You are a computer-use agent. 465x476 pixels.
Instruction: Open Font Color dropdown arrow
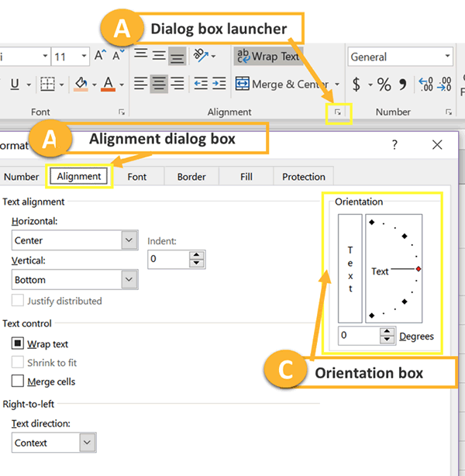point(122,85)
